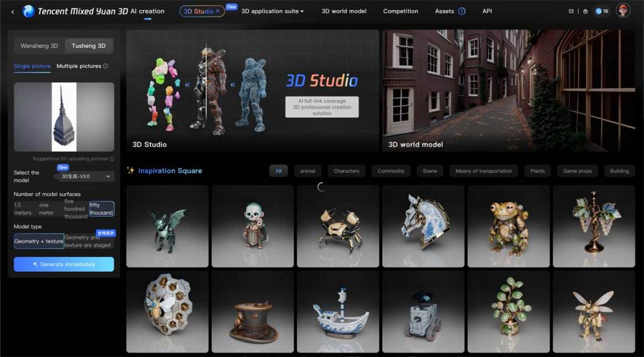This screenshot has width=644, height=357.
Task: Filter inspiration by Characters category
Action: (347, 171)
